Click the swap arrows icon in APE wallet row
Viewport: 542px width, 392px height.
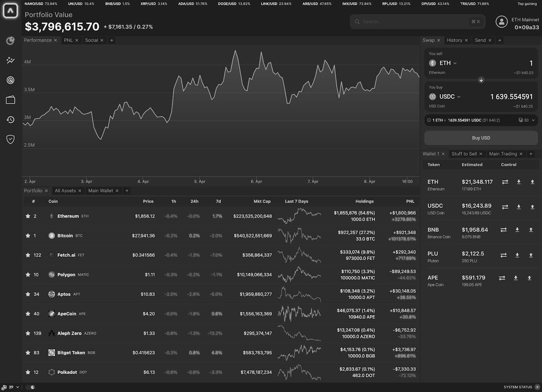pyautogui.click(x=502, y=278)
